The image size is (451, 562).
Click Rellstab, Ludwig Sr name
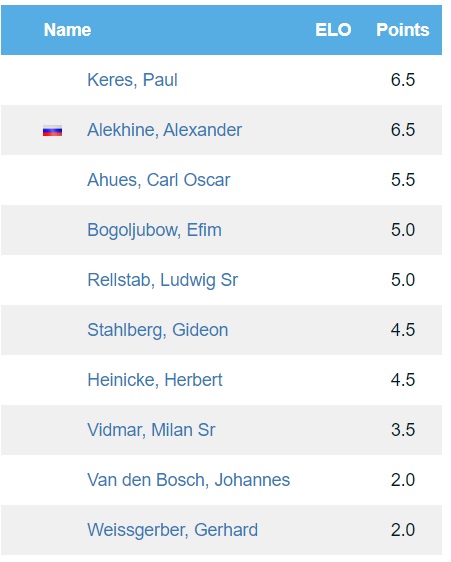(x=162, y=280)
